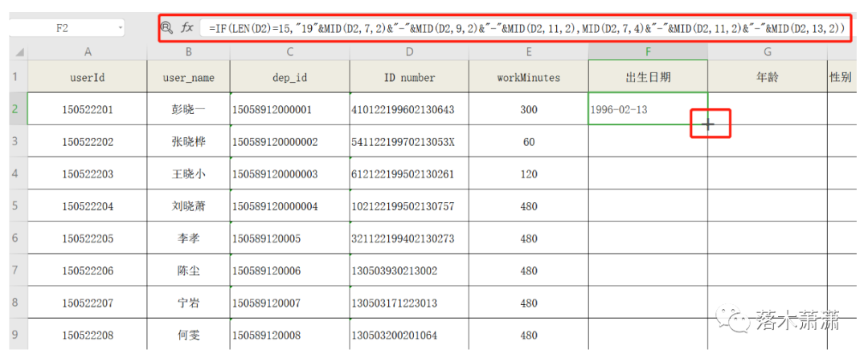The width and height of the screenshot is (868, 358).
Task: Select cell containing 612122199502130261
Action: click(409, 173)
